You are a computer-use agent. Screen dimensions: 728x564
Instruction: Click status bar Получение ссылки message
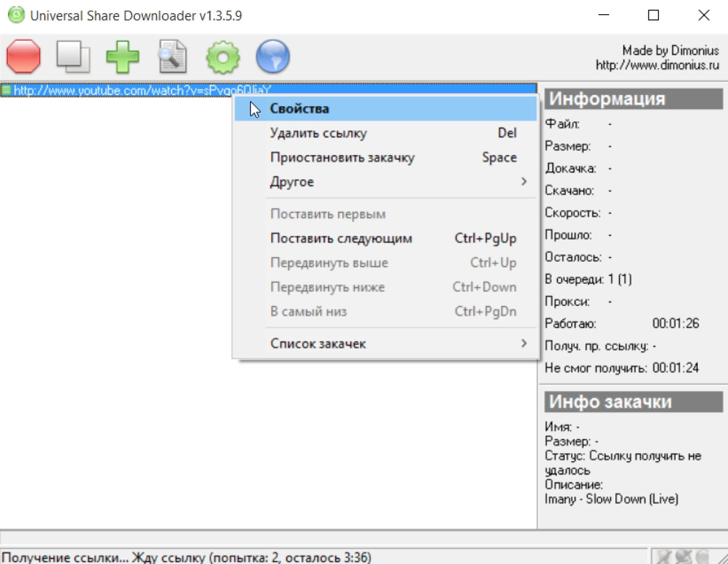[x=187, y=557]
